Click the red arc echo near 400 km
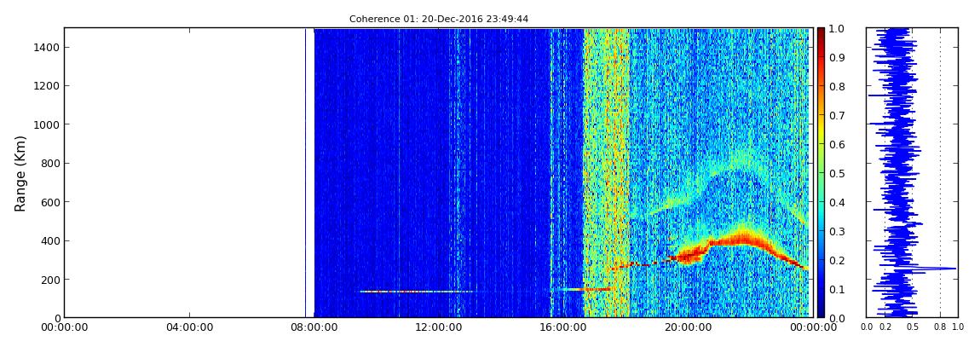980x347 pixels. click(x=741, y=240)
